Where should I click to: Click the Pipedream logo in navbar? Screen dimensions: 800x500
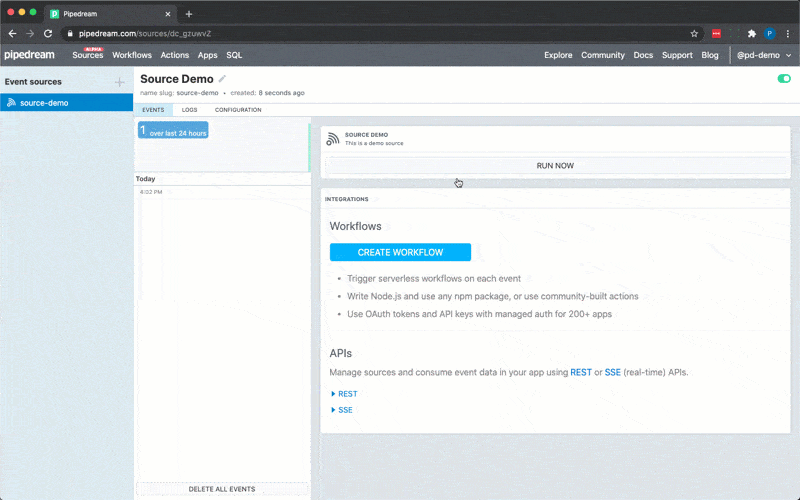click(x=32, y=55)
